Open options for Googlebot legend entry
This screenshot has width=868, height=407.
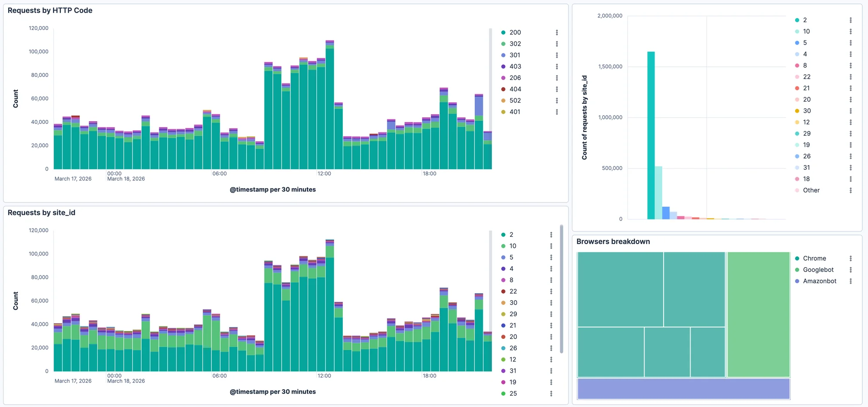pos(851,270)
